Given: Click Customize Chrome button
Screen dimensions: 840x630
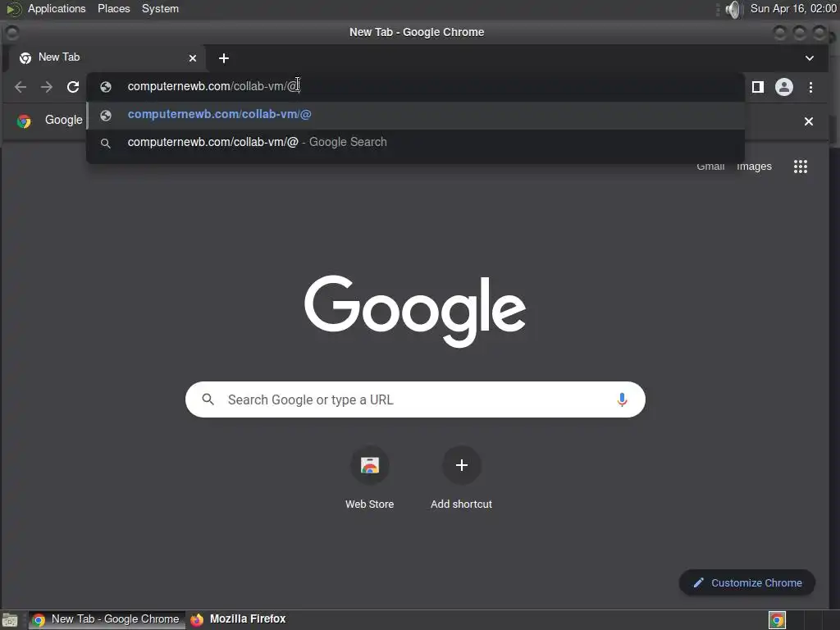Looking at the screenshot, I should (x=746, y=583).
